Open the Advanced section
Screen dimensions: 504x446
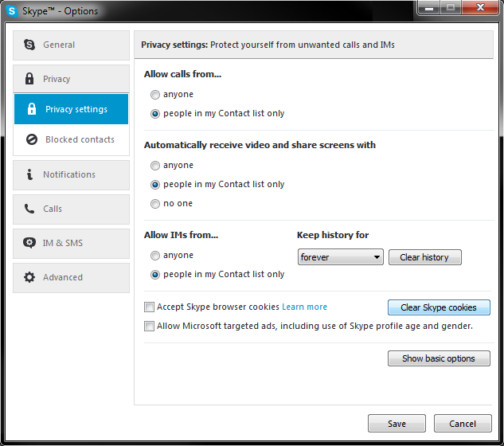[71, 278]
